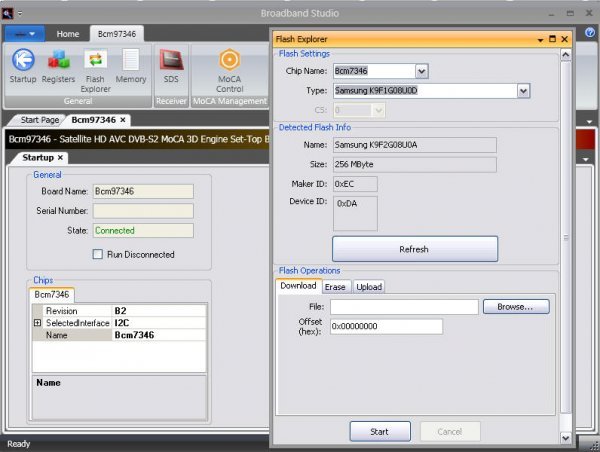
Task: Toggle the Run Disconnected checkbox
Action: pyautogui.click(x=98, y=254)
